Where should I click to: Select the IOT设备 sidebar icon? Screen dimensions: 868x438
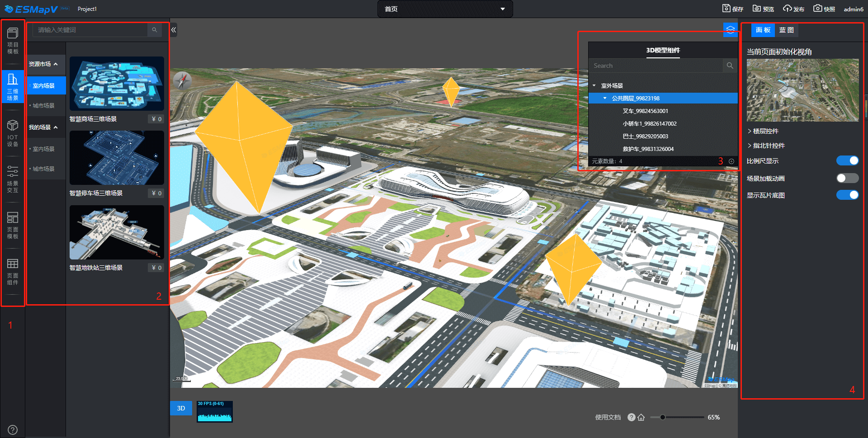pos(13,133)
